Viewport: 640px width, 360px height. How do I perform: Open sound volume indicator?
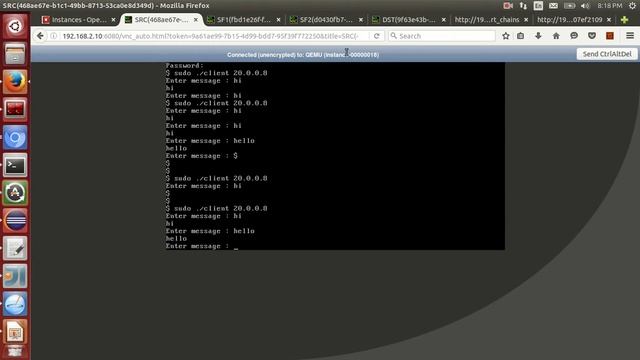585,6
